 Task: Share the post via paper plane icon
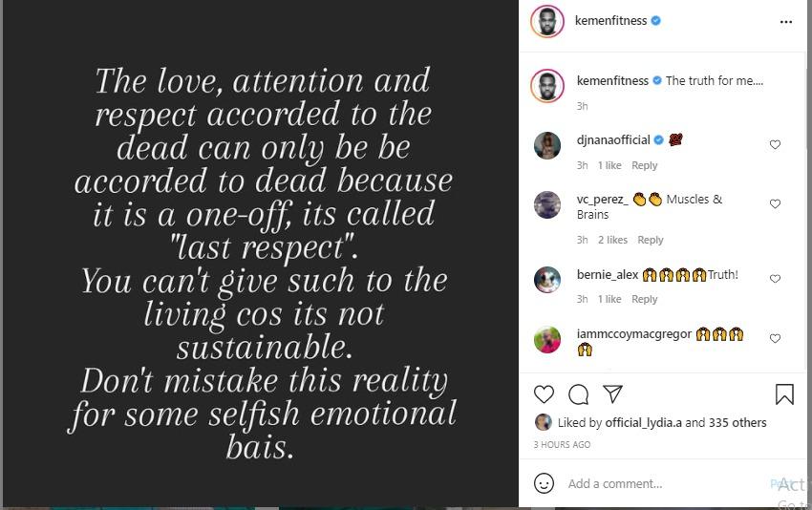[x=613, y=394]
